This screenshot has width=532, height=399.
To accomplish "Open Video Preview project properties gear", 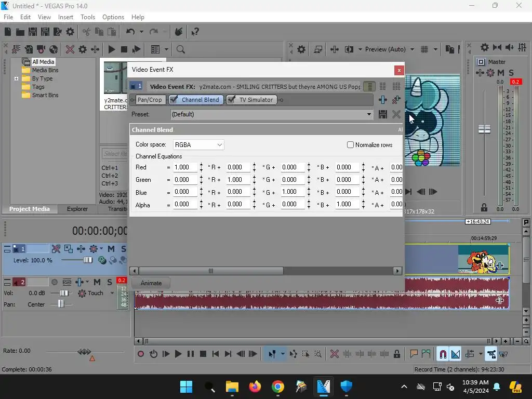I will tap(301, 49).
